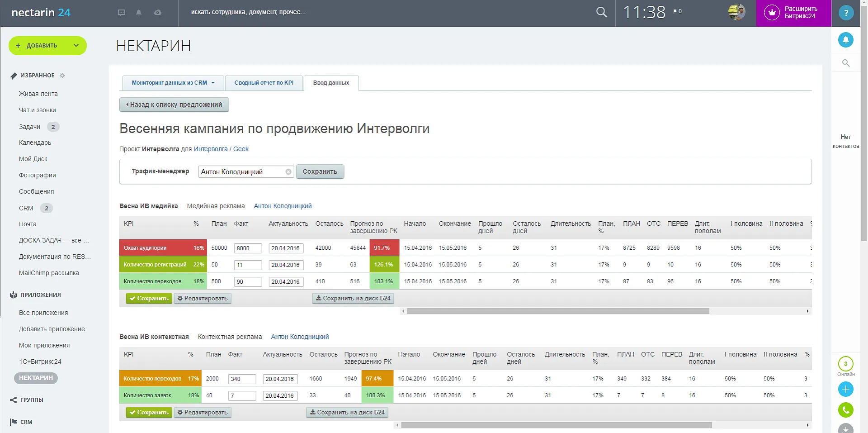Viewport: 868px width, 433px height.
Task: Open Мониторинг данных из CRM dropdown tab
Action: pos(173,83)
